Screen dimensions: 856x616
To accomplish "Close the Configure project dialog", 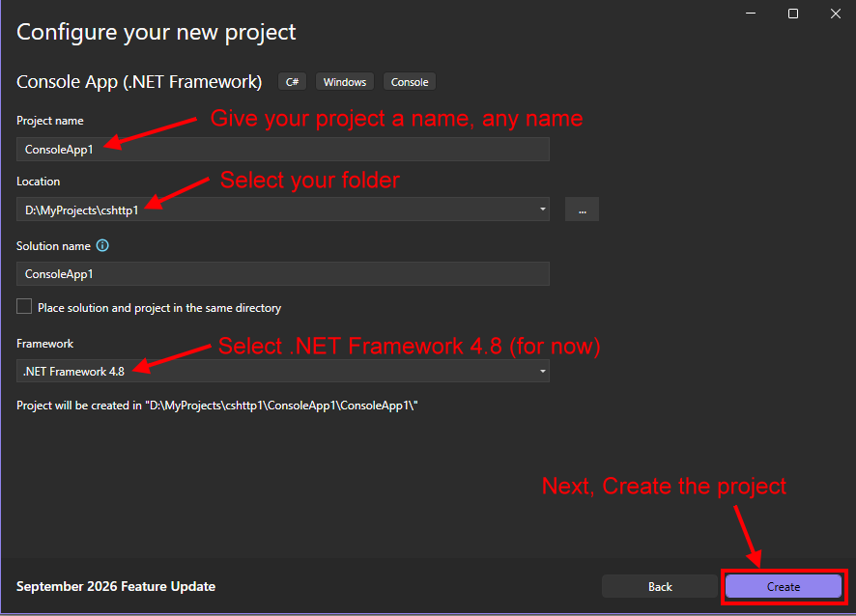I will (x=836, y=14).
